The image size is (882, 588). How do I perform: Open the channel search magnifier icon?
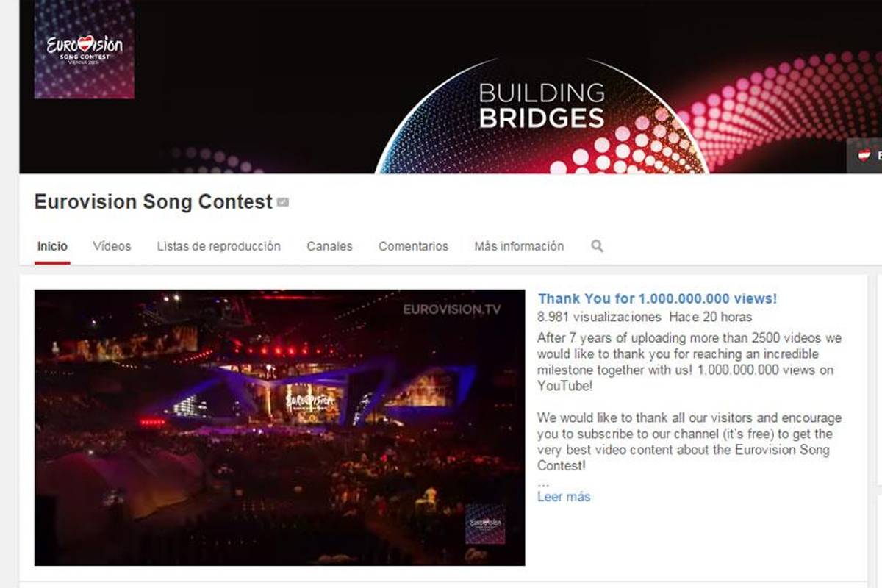(597, 246)
